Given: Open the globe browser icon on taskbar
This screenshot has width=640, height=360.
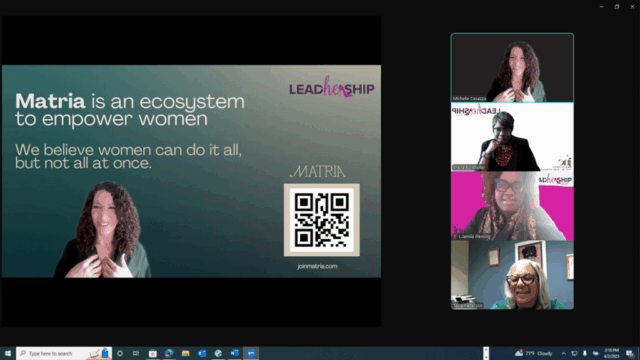Looking at the screenshot, I should [x=218, y=353].
